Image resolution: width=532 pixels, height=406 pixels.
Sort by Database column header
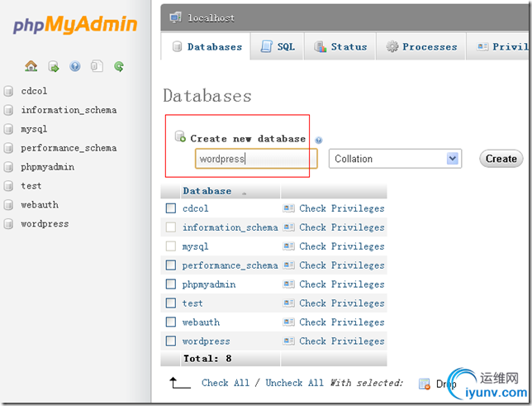207,191
